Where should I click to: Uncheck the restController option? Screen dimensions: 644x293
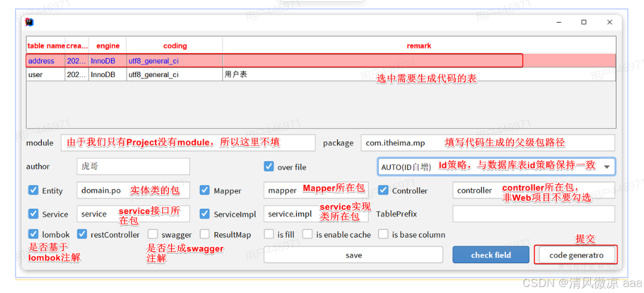coord(82,234)
